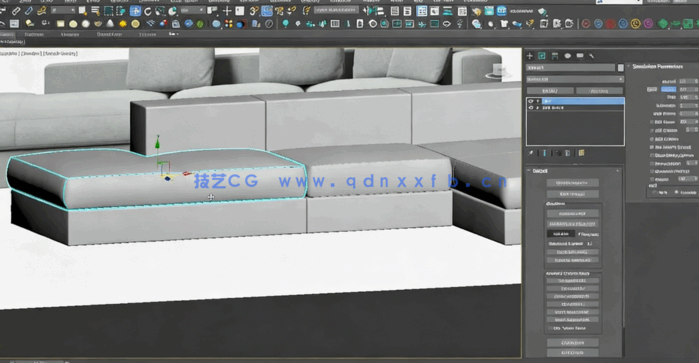Open the Hierarchy command panel tab
Image resolution: width=699 pixels, height=363 pixels.
pyautogui.click(x=555, y=56)
